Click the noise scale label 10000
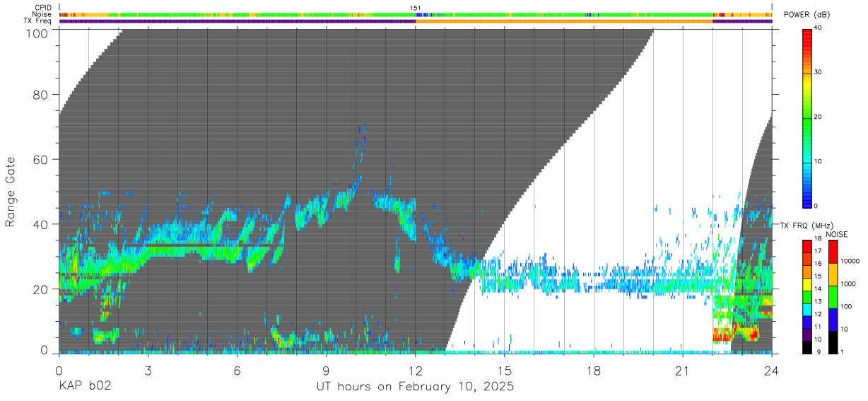The width and height of the screenshot is (868, 401). 850,261
